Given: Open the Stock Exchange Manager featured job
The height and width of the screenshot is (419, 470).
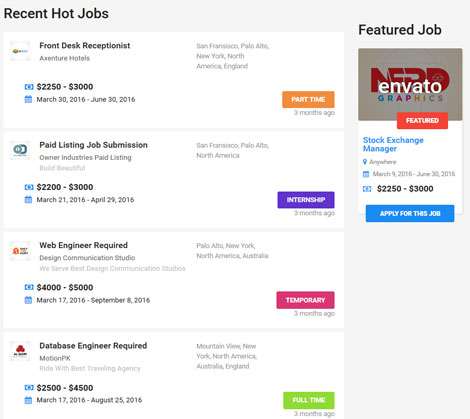Looking at the screenshot, I should [393, 144].
